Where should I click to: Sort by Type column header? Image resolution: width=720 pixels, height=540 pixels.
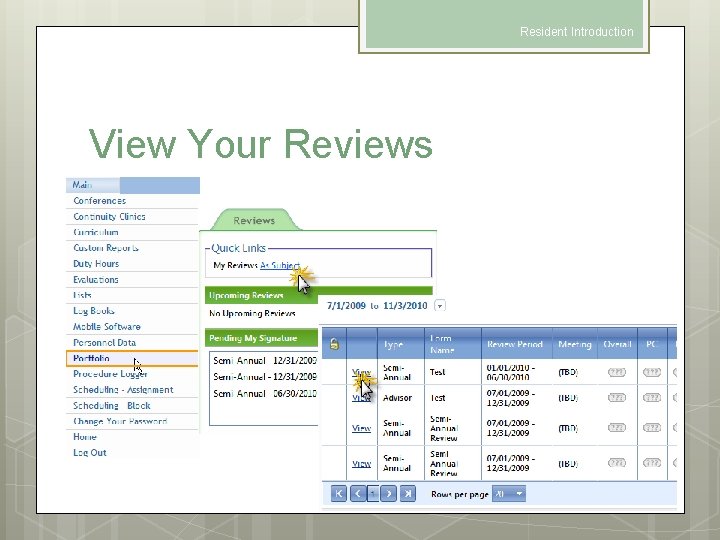coord(393,344)
